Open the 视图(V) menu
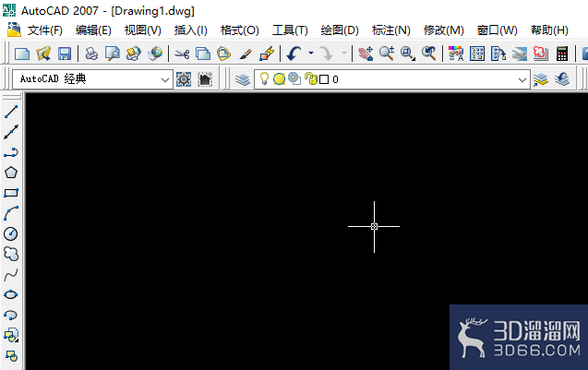588x370 pixels. 142,30
